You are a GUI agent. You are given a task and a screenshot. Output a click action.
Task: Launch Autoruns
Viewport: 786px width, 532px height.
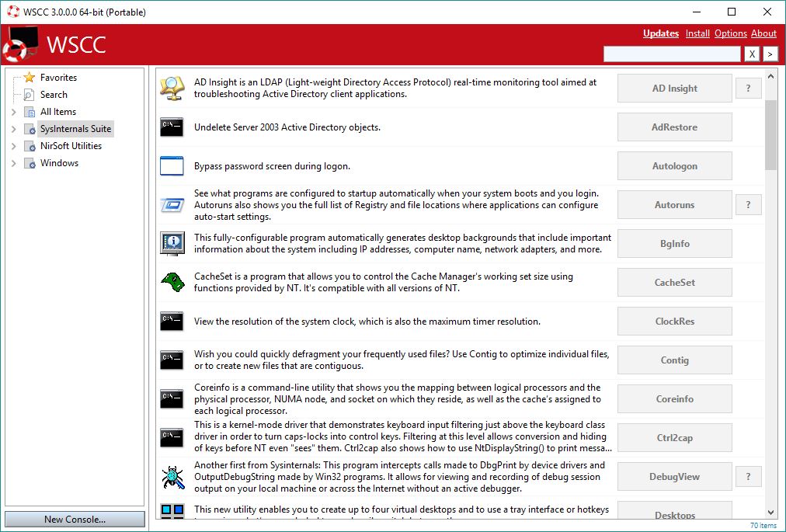tap(674, 204)
